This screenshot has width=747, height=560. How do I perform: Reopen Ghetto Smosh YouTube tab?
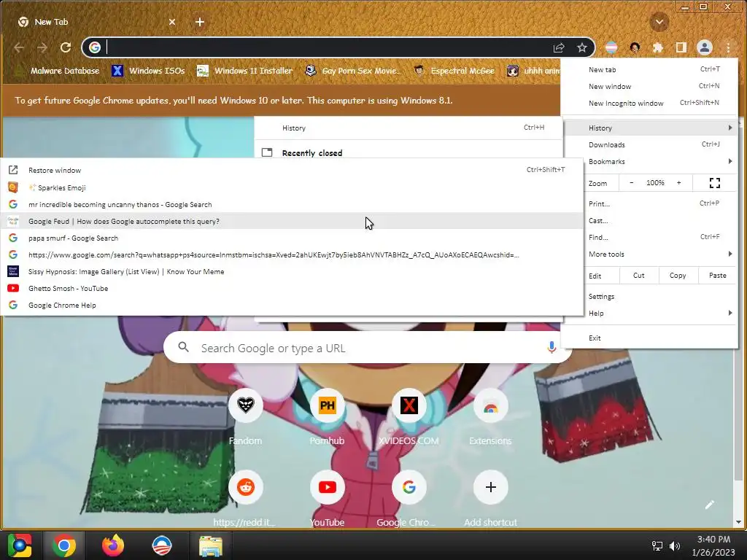pyautogui.click(x=292, y=288)
